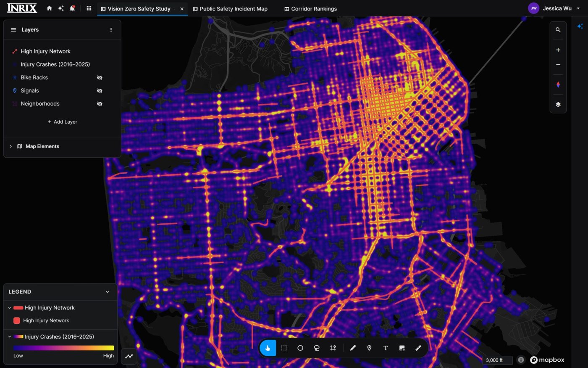Image resolution: width=588 pixels, height=368 pixels.
Task: Click the add image tool
Action: 402,348
